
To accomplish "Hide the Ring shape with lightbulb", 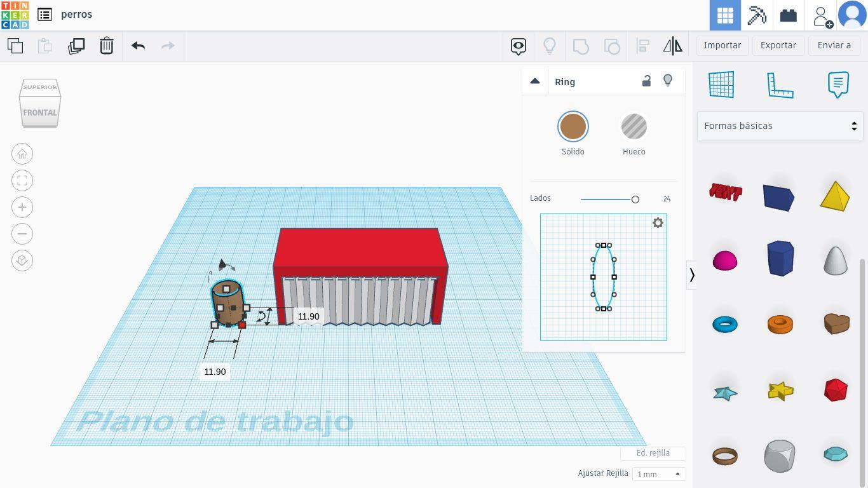I will tap(668, 81).
